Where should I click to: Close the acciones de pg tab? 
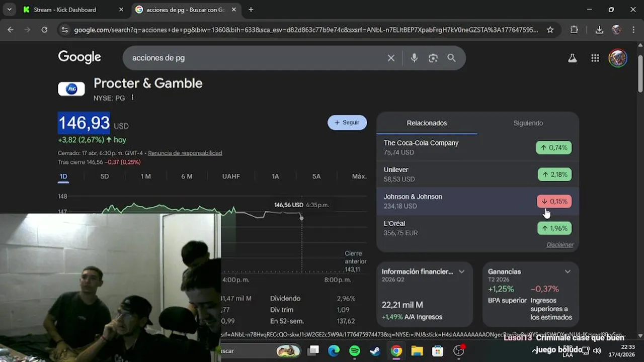(233, 10)
